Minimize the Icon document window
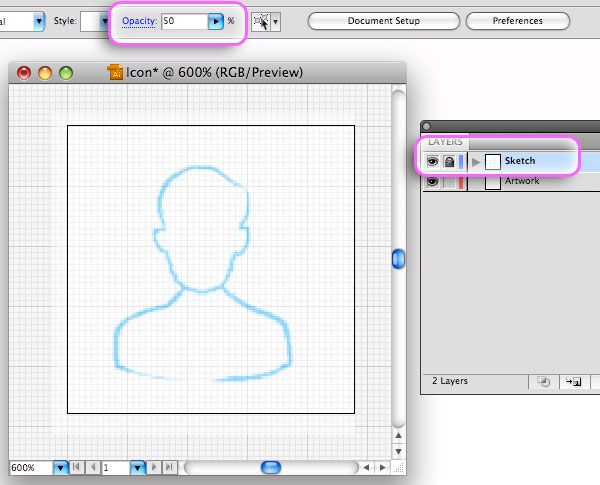The width and height of the screenshot is (600, 485). coord(45,73)
